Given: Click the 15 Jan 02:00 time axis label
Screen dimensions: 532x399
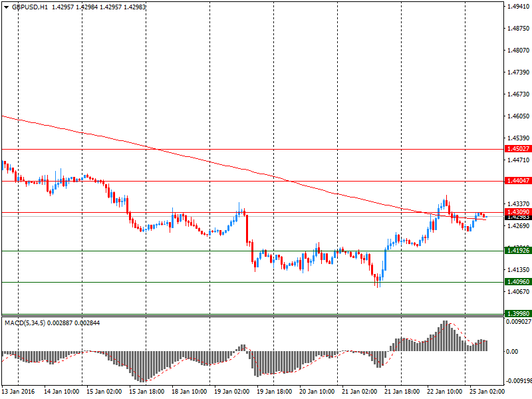Looking at the screenshot, I should tap(104, 392).
